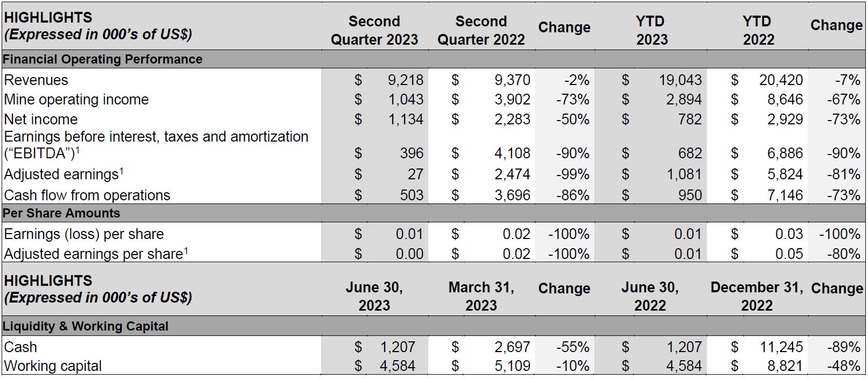This screenshot has width=868, height=379.
Task: Click the December 31, 2022 cash value 11,245
Action: (x=781, y=347)
